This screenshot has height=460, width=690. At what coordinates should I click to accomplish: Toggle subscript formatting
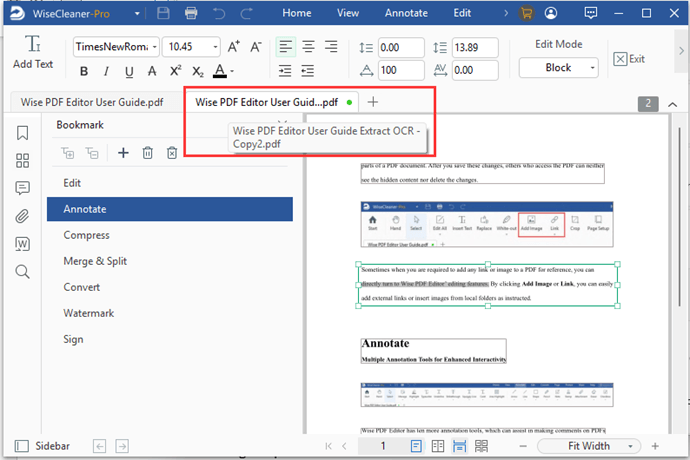(x=198, y=72)
